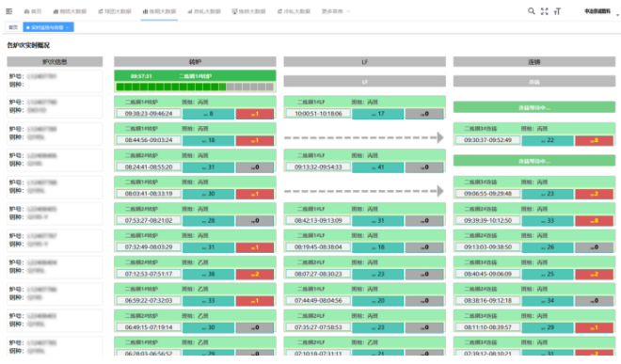
Task: Open red alarm 2 beside 09:06:55-09:29:48
Action: pyautogui.click(x=594, y=194)
